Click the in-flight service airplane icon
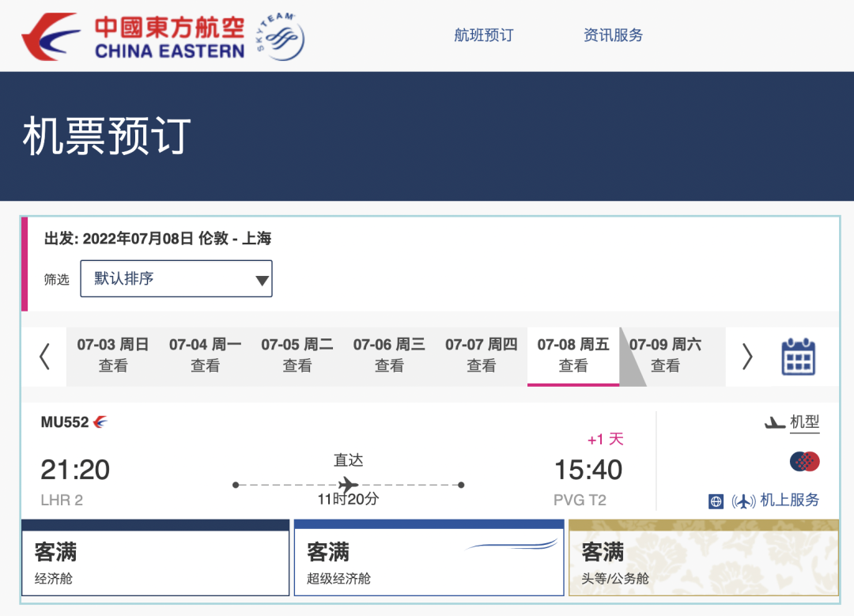The image size is (854, 616). [x=742, y=501]
